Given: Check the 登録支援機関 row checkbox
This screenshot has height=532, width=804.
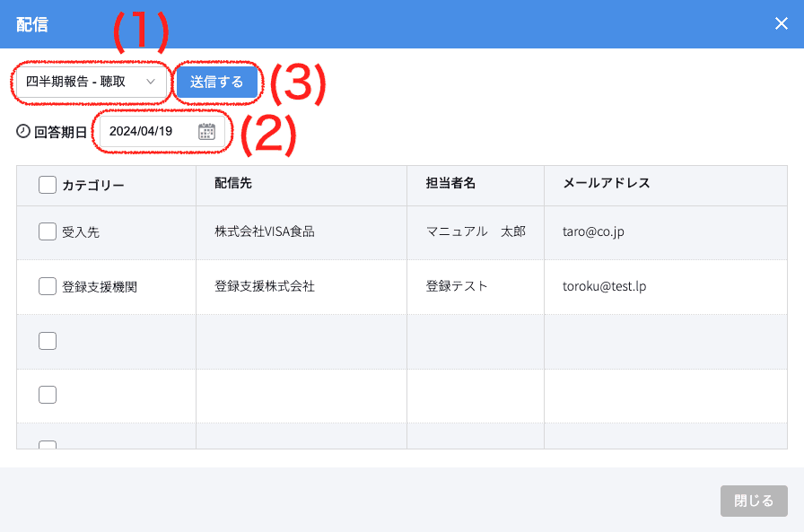Looking at the screenshot, I should coord(48,286).
